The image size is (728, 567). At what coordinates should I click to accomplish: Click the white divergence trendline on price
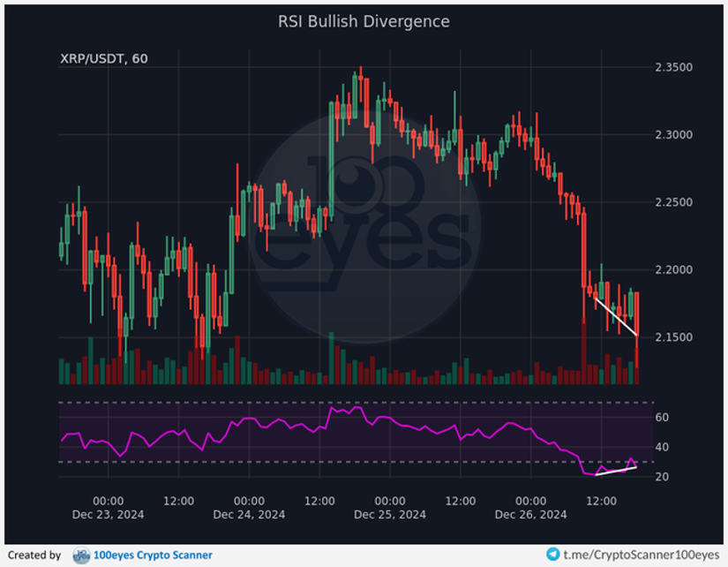615,316
